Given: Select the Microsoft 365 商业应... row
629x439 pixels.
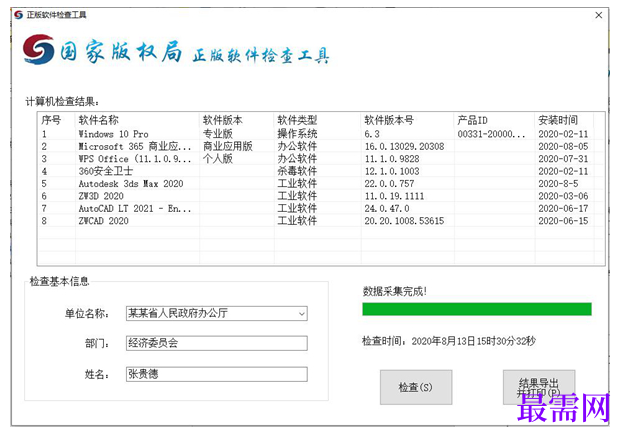Looking at the screenshot, I should click(x=321, y=146).
